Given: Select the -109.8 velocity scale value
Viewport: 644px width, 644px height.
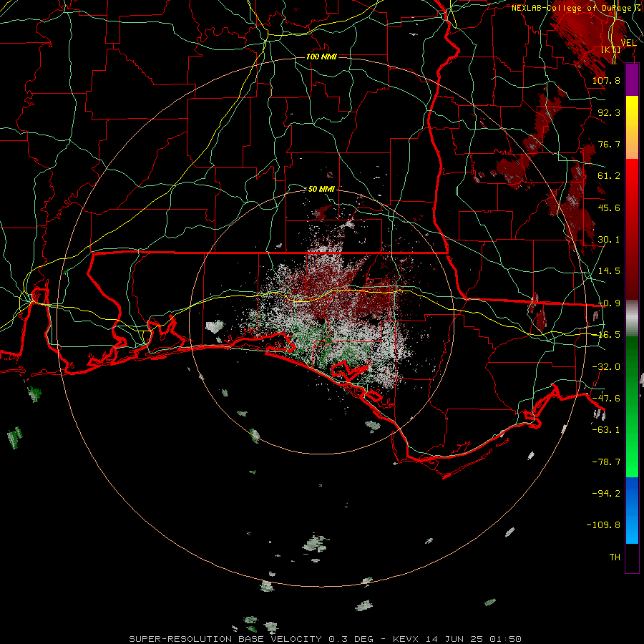Looking at the screenshot, I should 603,525.
